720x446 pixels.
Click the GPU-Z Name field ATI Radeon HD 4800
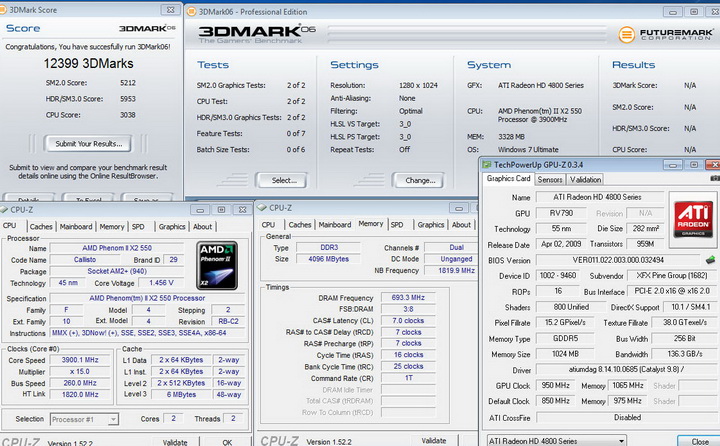pos(599,197)
